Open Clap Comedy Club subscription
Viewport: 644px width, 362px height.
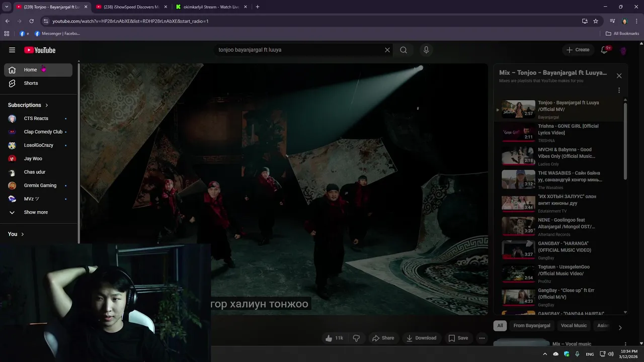[x=38, y=132]
